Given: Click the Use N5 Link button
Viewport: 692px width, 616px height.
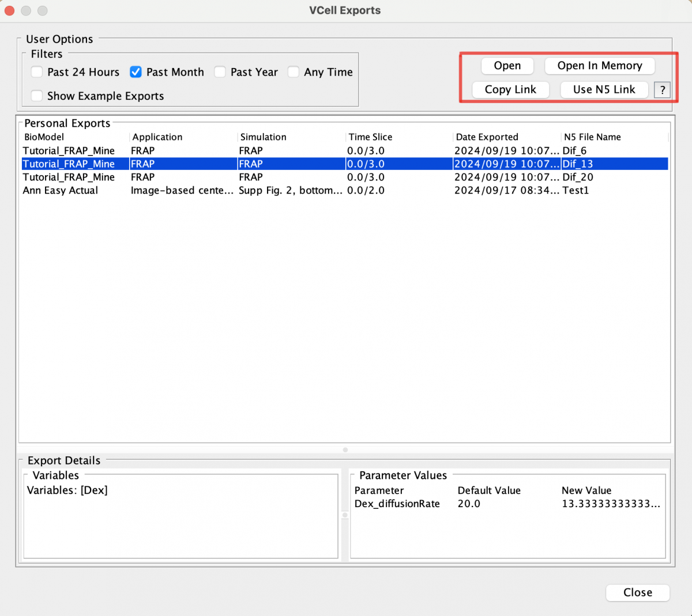Looking at the screenshot, I should click(604, 89).
